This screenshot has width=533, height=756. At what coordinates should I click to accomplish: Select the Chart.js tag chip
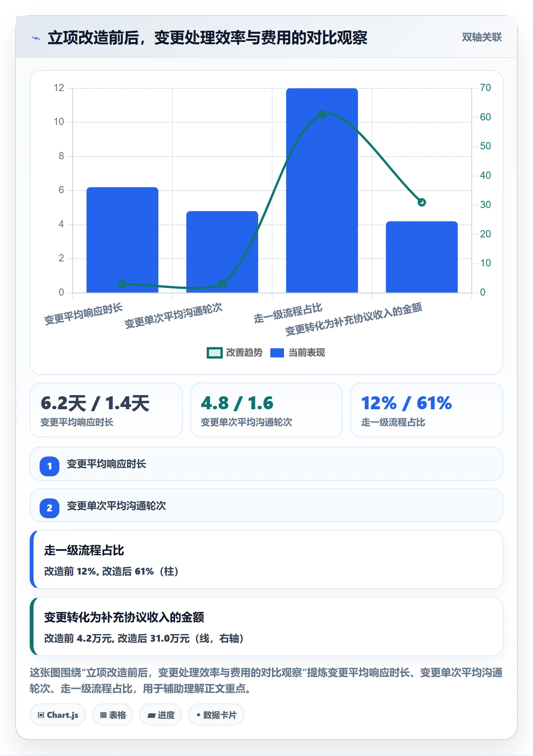[58, 715]
